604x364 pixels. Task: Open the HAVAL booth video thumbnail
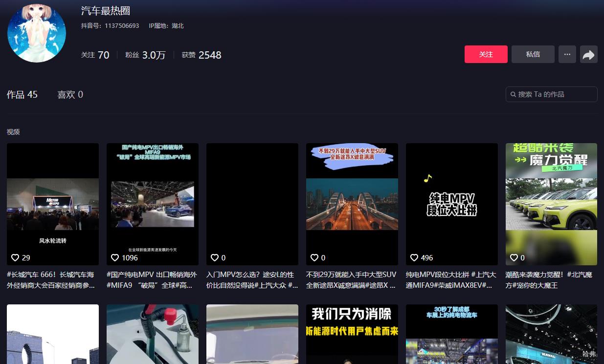(x=551, y=334)
